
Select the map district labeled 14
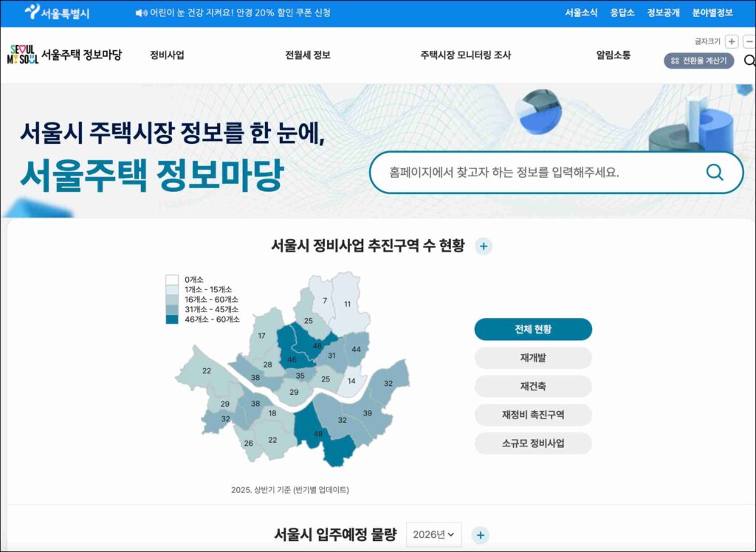pyautogui.click(x=351, y=382)
